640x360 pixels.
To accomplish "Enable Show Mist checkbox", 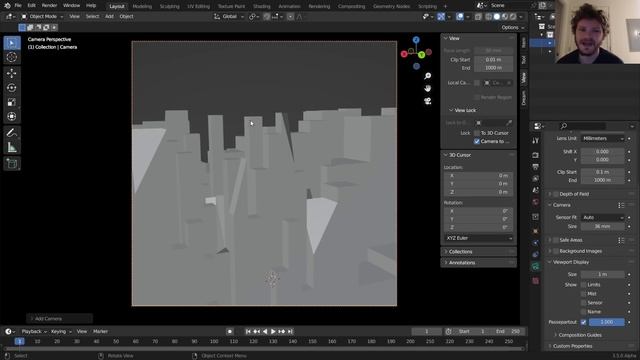I will point(584,293).
